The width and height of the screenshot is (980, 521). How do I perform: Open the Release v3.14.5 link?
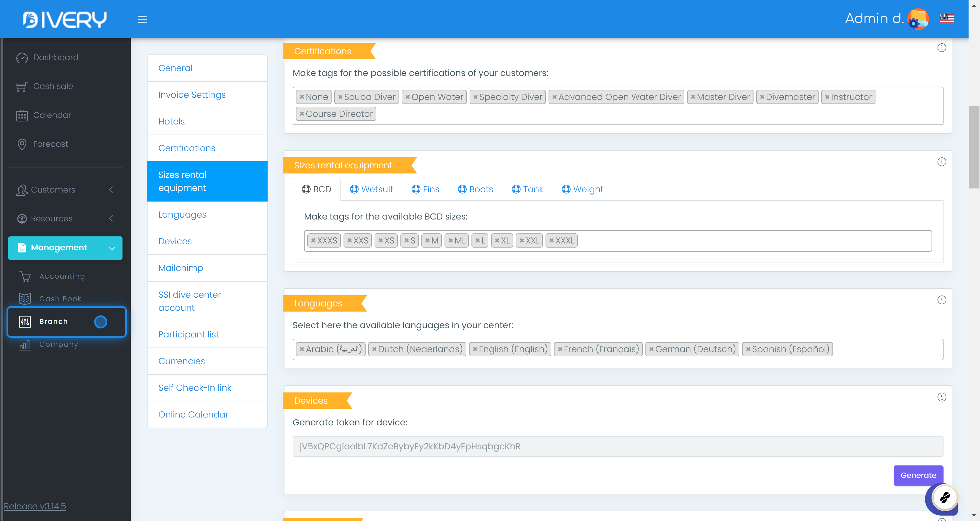click(35, 506)
